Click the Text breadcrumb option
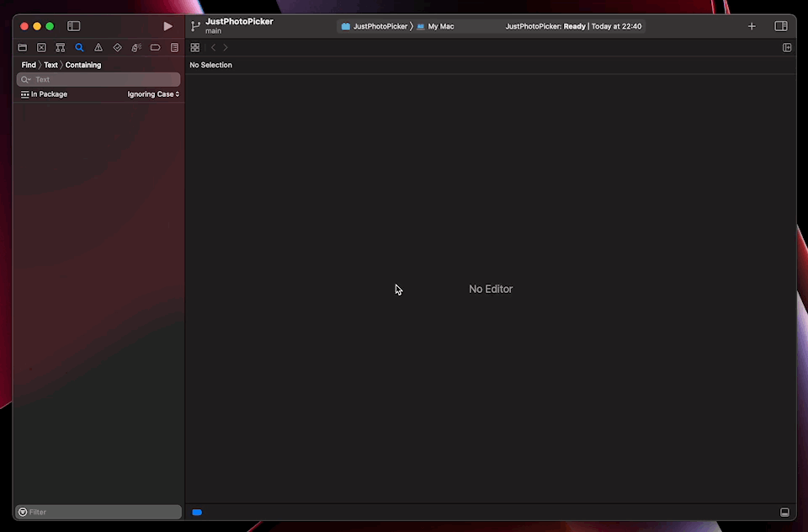808x532 pixels. (x=50, y=65)
